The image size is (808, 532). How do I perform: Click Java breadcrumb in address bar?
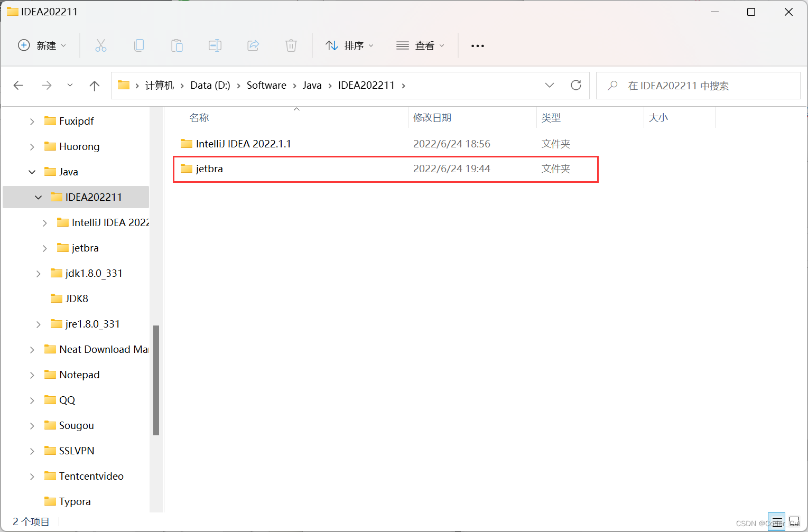312,85
